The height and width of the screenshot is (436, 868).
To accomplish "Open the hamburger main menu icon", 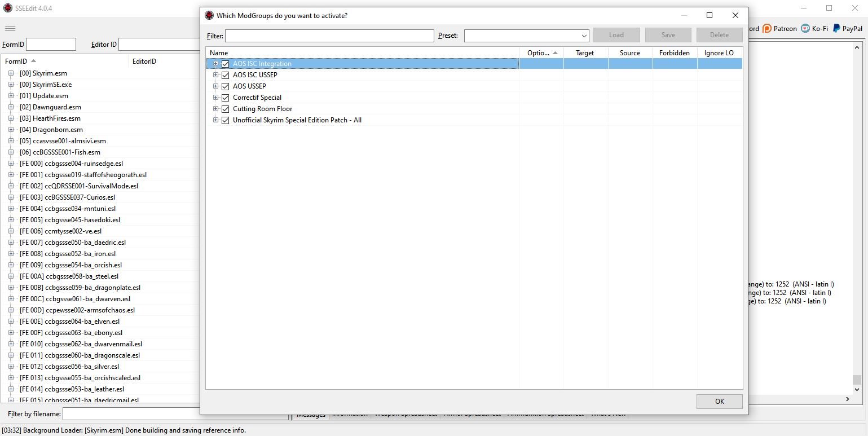I will coord(10,28).
